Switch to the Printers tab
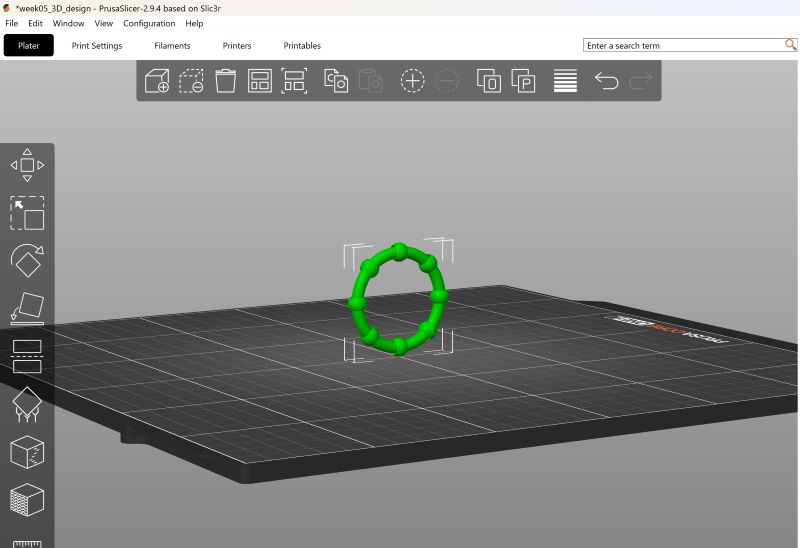The image size is (800, 548). point(237,45)
